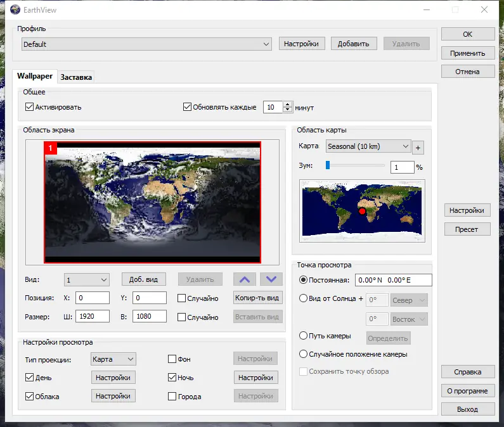
Task: Click the Копир-ть вид button
Action: click(x=257, y=298)
